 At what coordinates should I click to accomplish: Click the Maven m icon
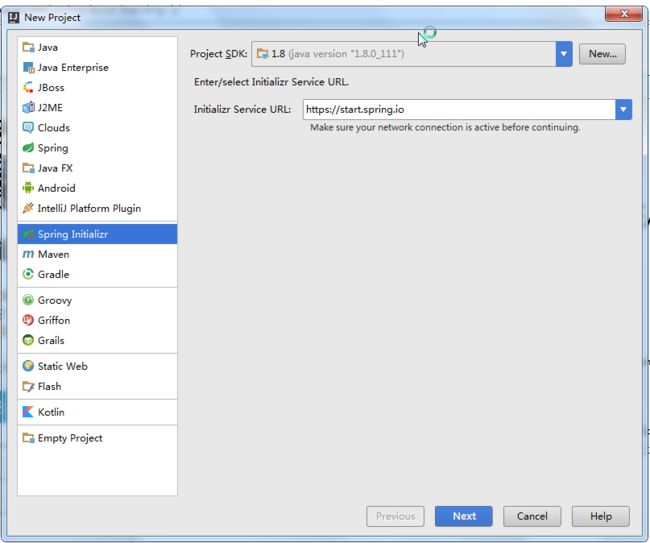[x=28, y=254]
